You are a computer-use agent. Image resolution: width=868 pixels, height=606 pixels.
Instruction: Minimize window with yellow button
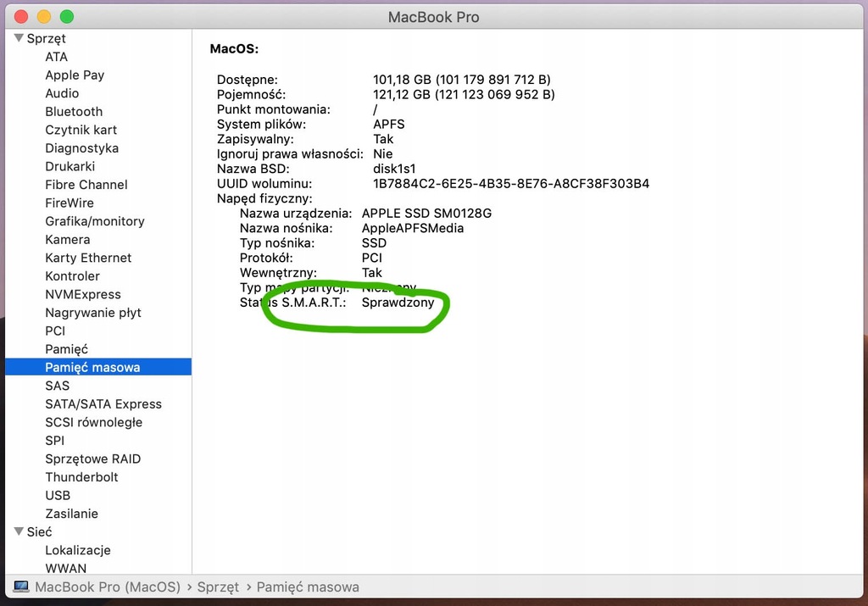click(44, 17)
